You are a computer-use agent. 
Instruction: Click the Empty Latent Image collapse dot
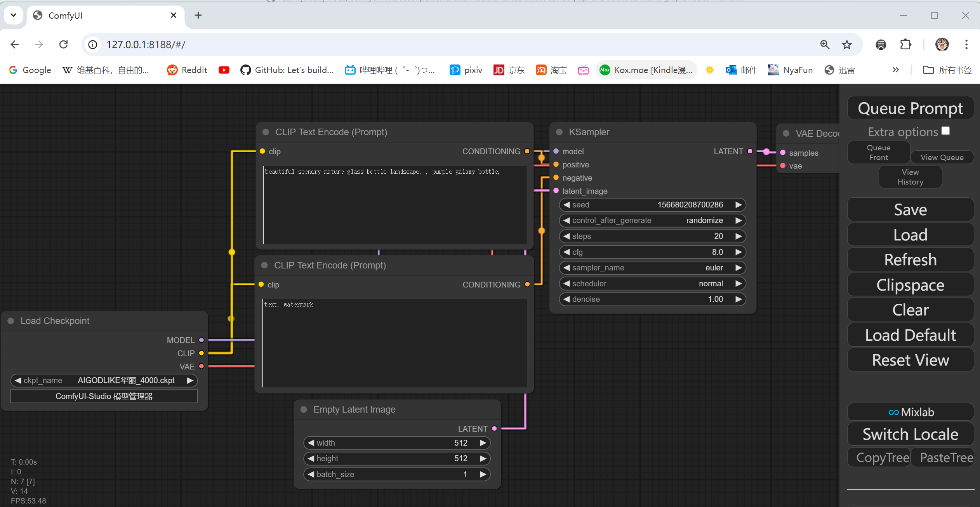(x=304, y=409)
